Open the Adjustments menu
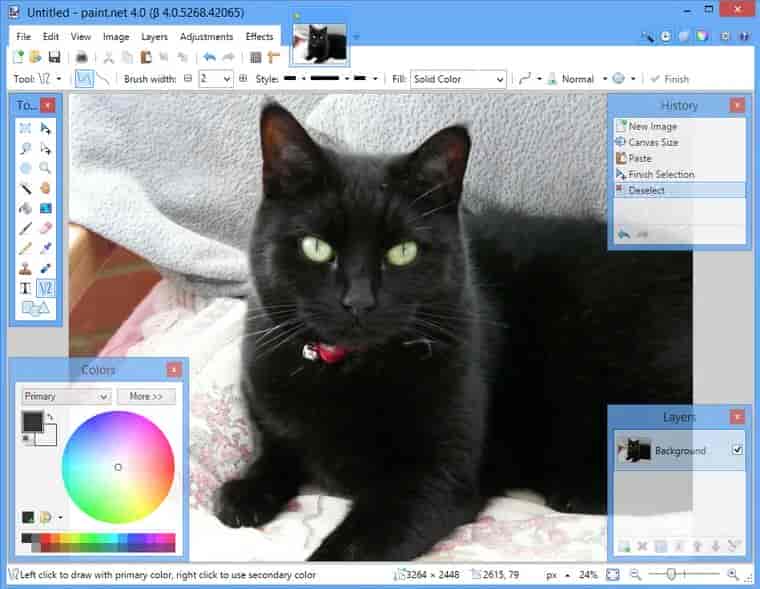 [206, 37]
